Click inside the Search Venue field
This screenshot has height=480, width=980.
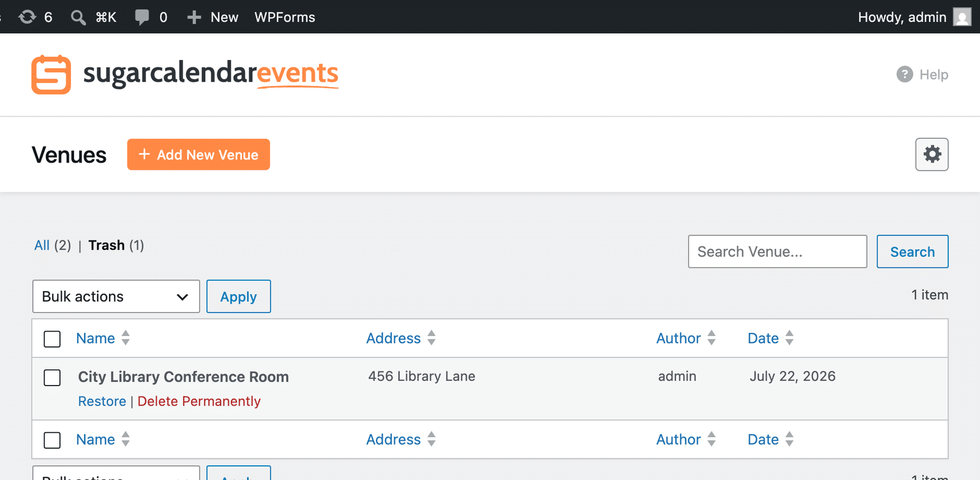pyautogui.click(x=777, y=251)
